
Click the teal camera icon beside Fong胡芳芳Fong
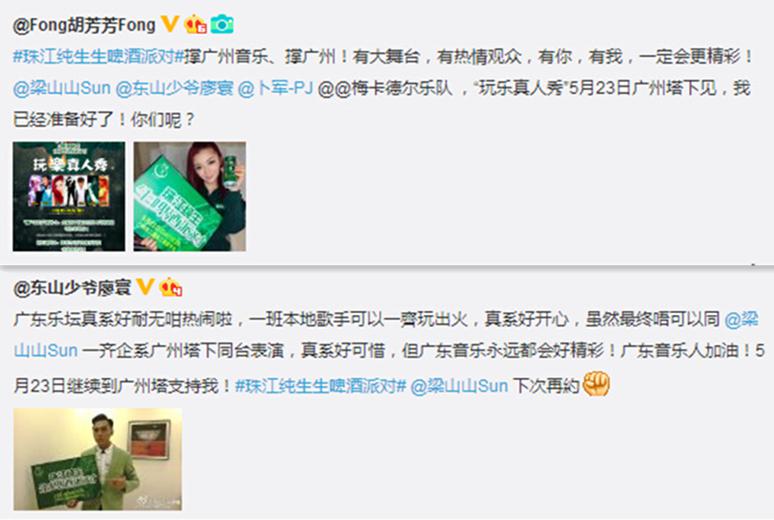222,24
